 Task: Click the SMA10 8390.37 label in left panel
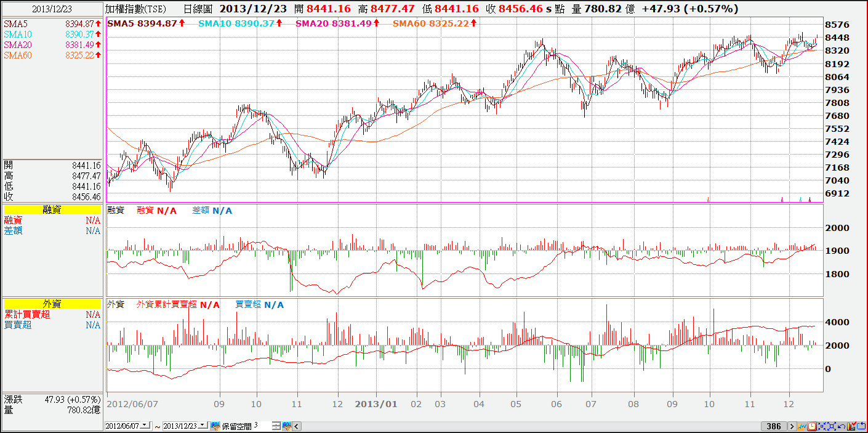pos(52,34)
